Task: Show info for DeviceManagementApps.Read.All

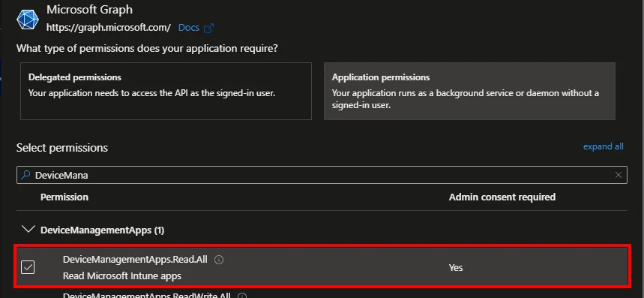Action: (220, 260)
